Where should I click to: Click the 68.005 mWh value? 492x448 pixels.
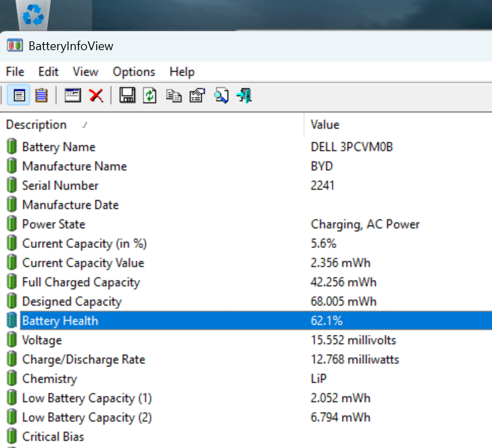tap(344, 302)
